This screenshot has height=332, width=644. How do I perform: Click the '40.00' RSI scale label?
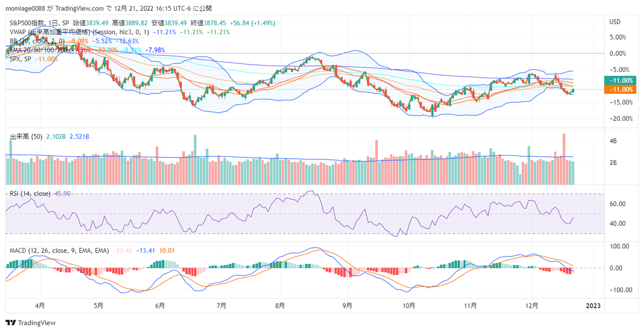tap(617, 223)
